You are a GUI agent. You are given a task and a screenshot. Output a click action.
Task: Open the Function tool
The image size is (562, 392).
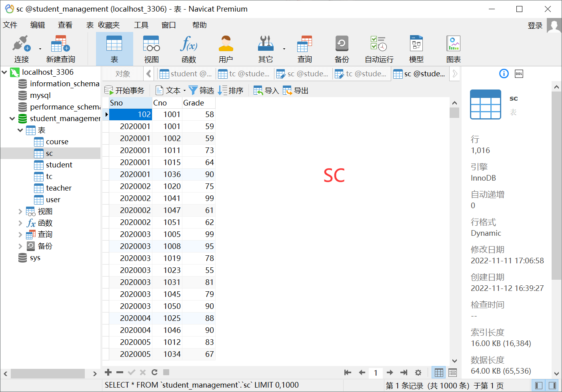tap(188, 49)
